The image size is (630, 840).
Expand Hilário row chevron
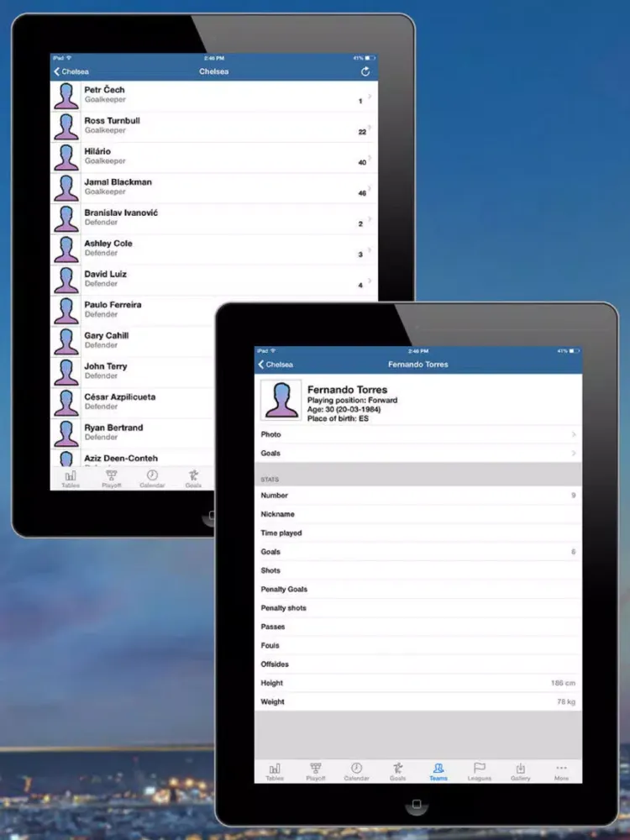tap(370, 158)
